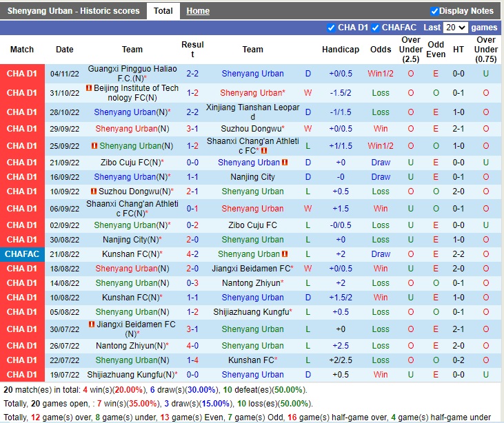Click the 3-1 result versus Suzhou Dongwu
The image size is (504, 423).
click(x=192, y=129)
